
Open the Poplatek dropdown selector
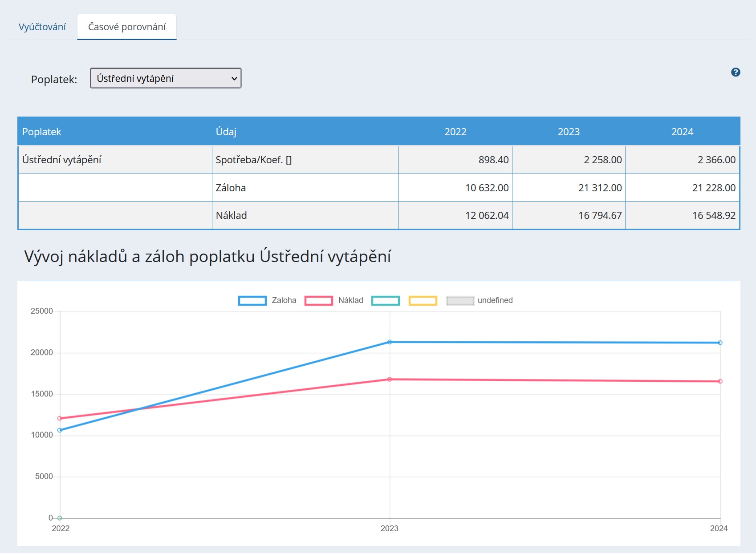point(166,78)
